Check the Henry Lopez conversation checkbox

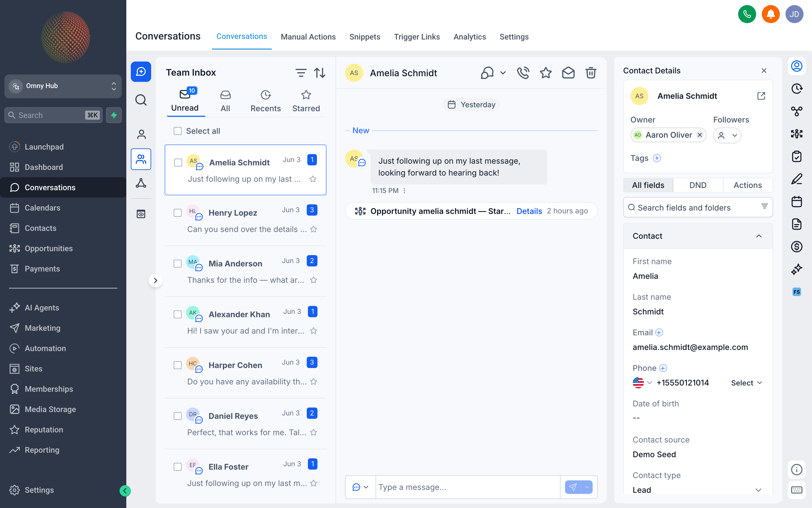coord(178,213)
